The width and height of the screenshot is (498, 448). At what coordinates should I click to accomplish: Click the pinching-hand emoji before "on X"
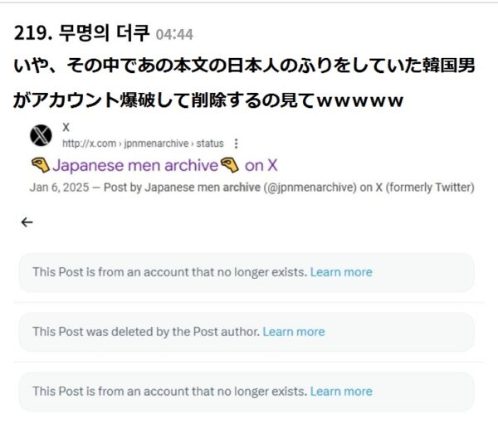pos(231,165)
